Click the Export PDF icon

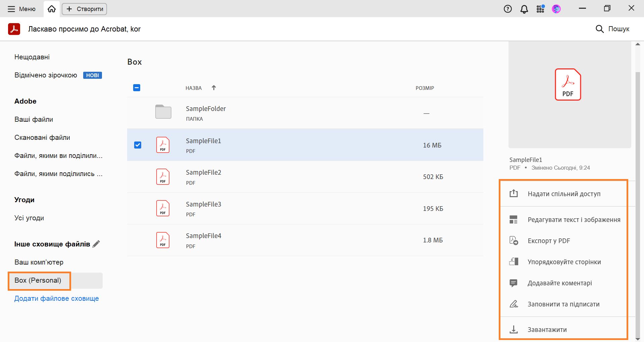pos(514,241)
